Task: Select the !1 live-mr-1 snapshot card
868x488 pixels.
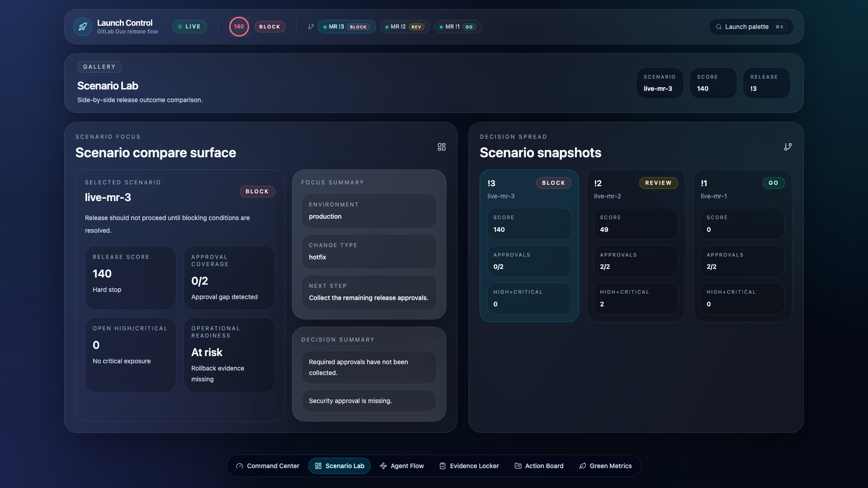Action: [x=742, y=245]
